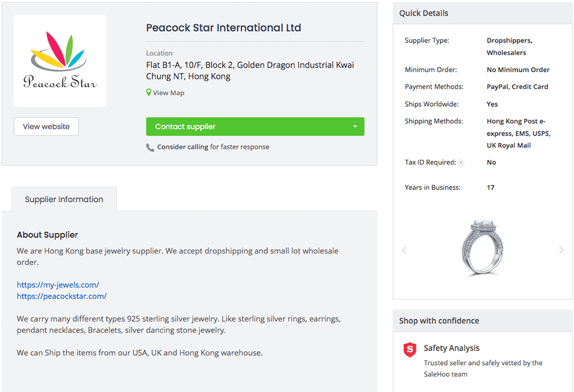This screenshot has width=574, height=392.
Task: Click the Consider calling text
Action: (183, 147)
